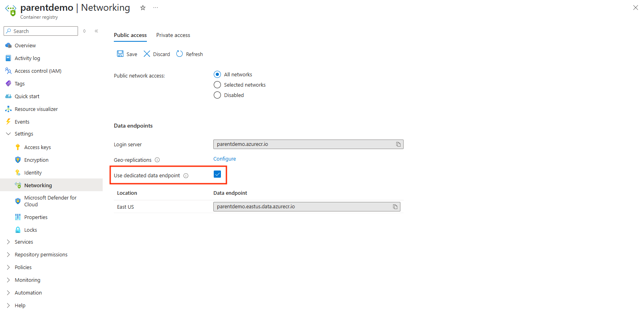Screen dimensions: 644x316
Task: Click the Save disk icon
Action: point(120,54)
